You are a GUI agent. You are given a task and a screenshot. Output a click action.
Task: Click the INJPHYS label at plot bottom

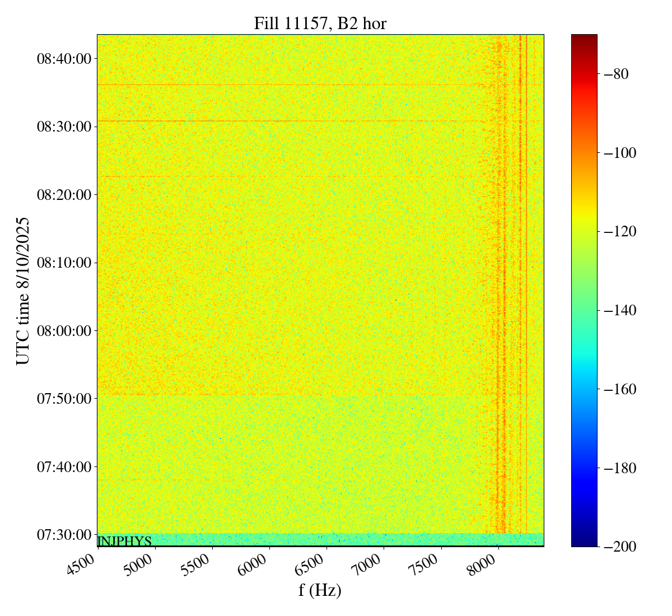pos(124,542)
